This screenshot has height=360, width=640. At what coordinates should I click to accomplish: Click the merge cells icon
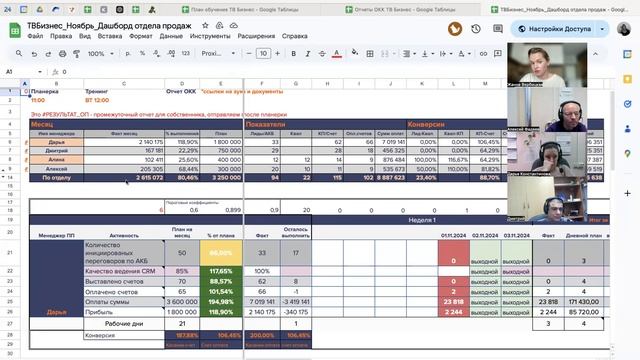[x=384, y=53]
